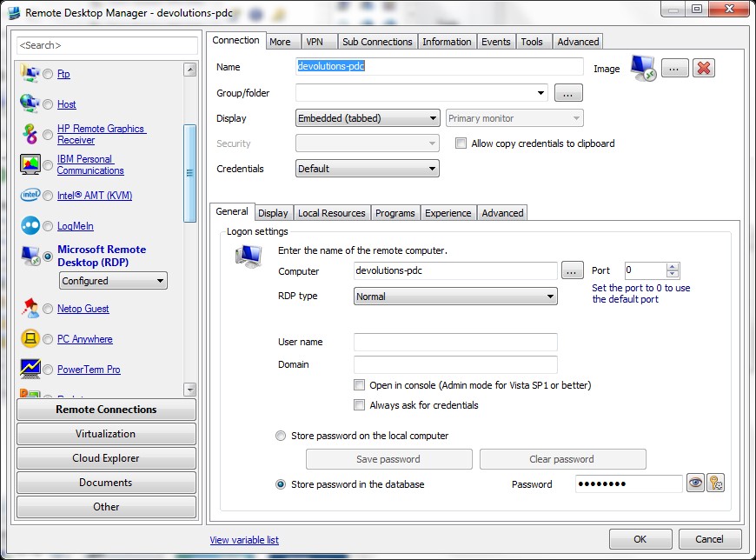Click the password generator key icon
Image resolution: width=756 pixels, height=560 pixels.
point(715,484)
